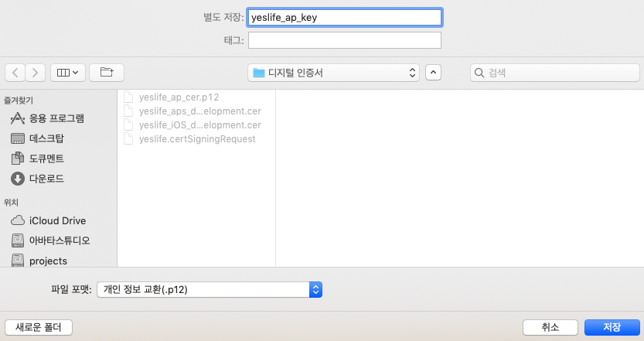This screenshot has width=644, height=341.
Task: Click the cloud icon beside iCloud Drive
Action: 17,220
